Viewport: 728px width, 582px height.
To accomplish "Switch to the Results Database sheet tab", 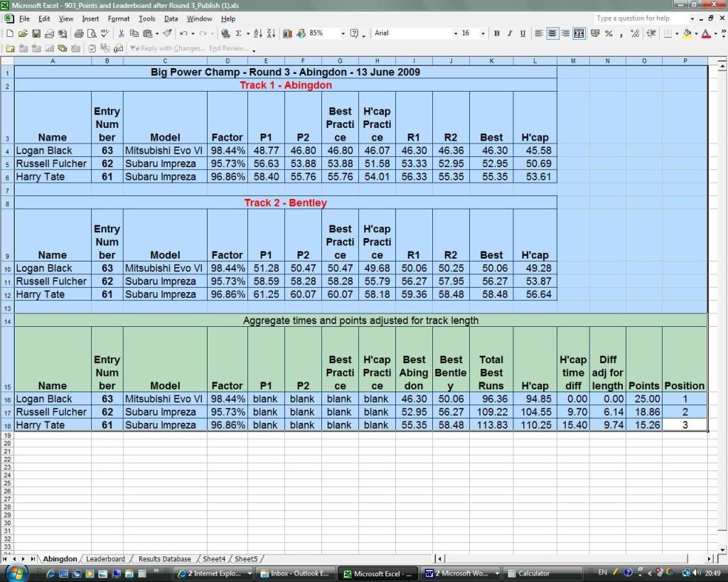I will pos(164,559).
